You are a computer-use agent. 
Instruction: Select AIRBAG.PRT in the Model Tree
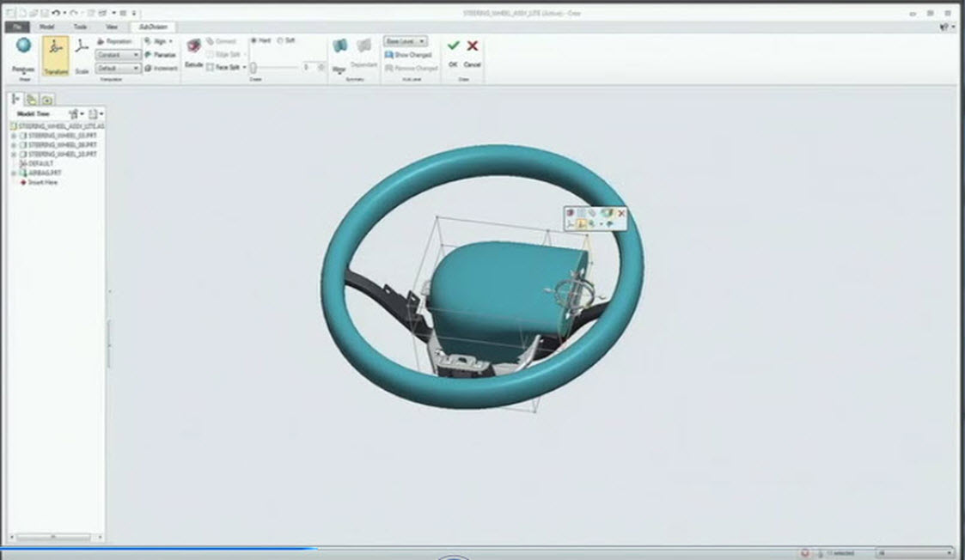pos(40,173)
